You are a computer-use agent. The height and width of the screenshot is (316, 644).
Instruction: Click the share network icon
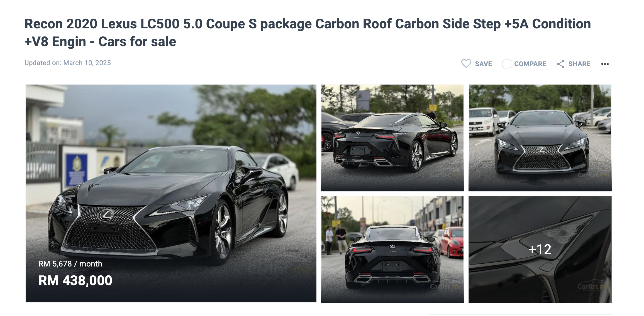pos(560,64)
